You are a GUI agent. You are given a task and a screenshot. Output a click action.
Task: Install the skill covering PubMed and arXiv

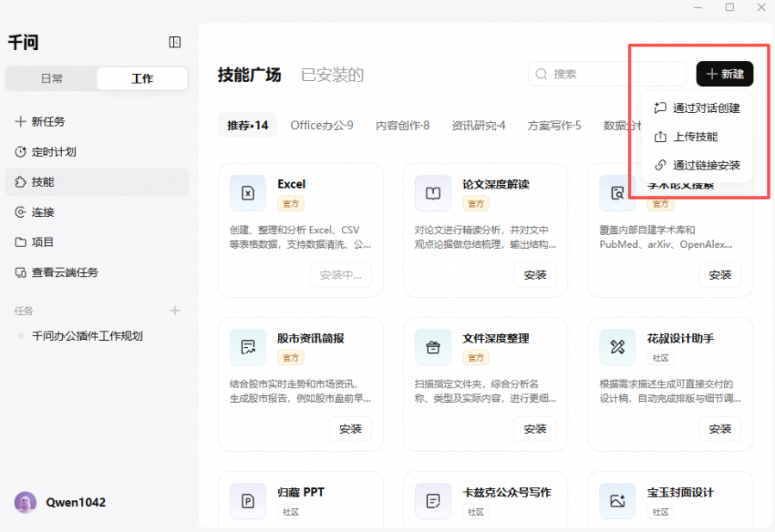[x=720, y=275]
